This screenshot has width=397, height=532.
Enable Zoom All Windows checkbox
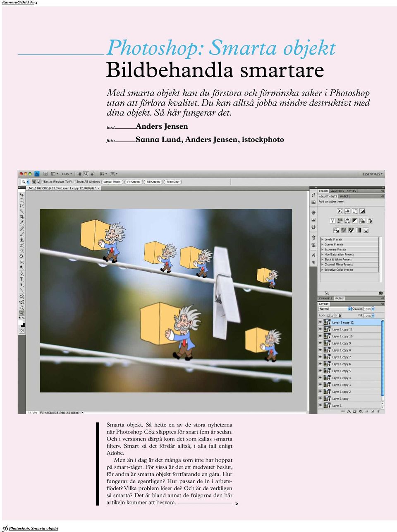click(x=75, y=182)
